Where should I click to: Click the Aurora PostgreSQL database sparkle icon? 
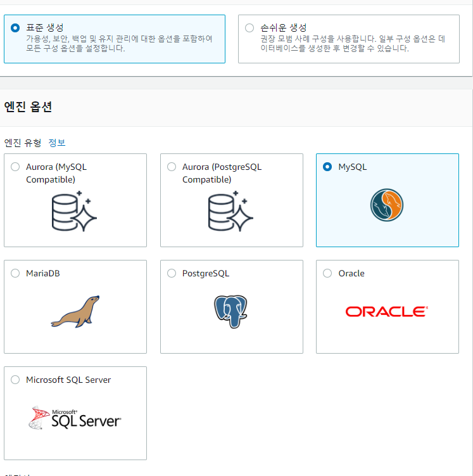[230, 211]
